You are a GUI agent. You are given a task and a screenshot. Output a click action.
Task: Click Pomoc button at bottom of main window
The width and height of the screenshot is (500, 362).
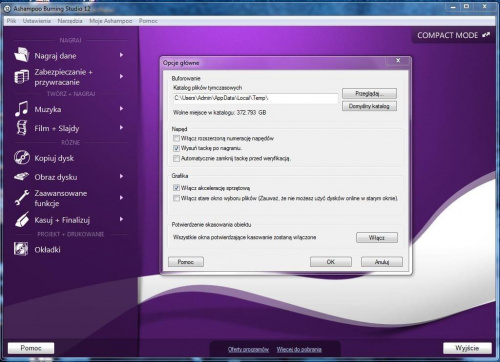tap(31, 348)
